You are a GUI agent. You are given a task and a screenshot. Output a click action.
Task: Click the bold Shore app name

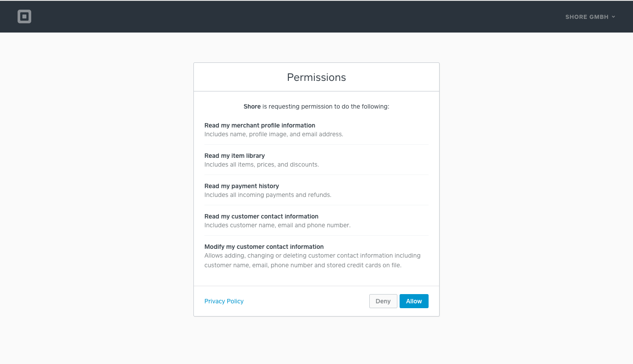[x=252, y=106]
